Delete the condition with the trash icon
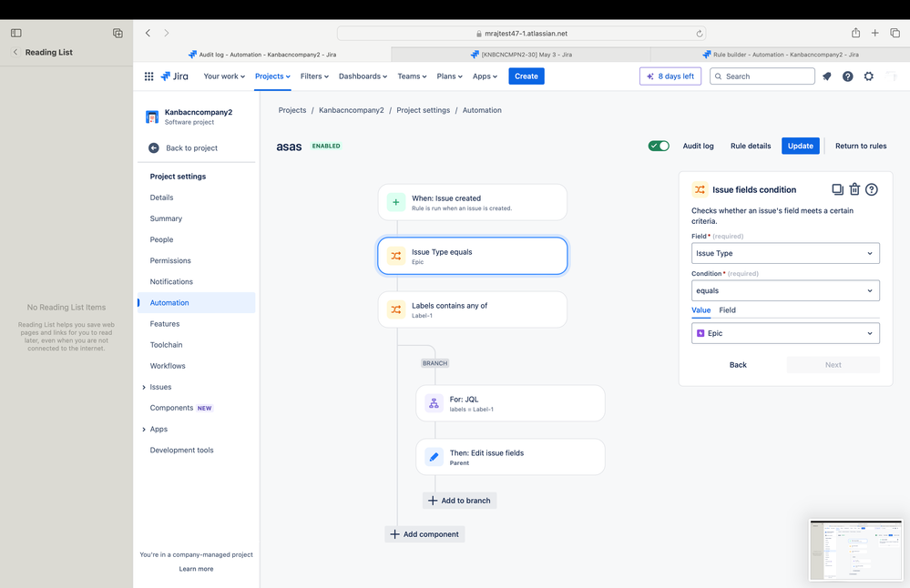Viewport: 910px width, 588px height. pyautogui.click(x=854, y=189)
